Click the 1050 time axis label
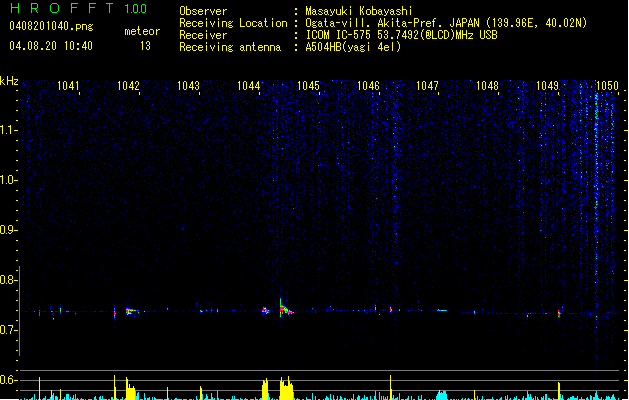The width and height of the screenshot is (629, 400). (607, 86)
